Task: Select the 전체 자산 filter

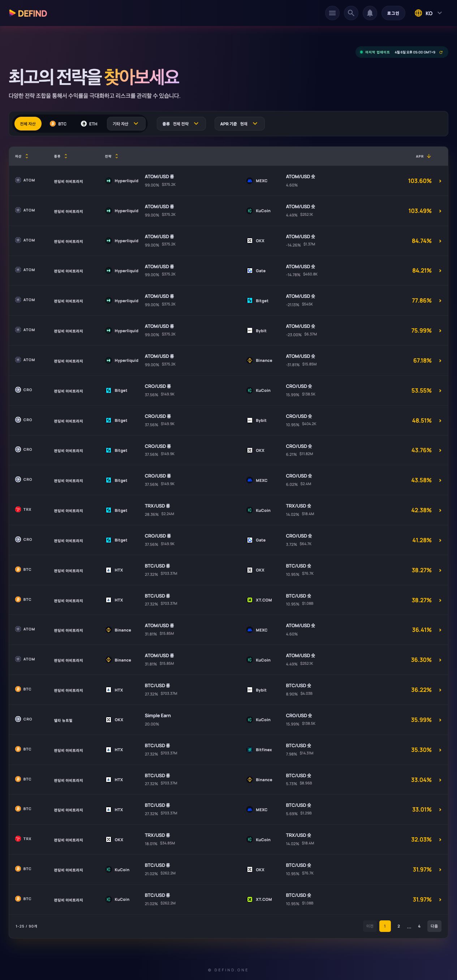Action: (x=28, y=124)
